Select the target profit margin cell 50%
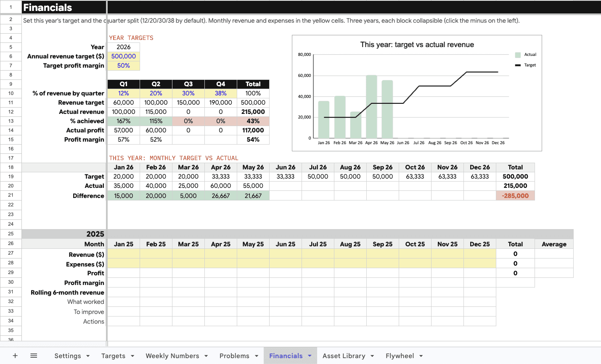This screenshot has height=364, width=601. click(124, 66)
